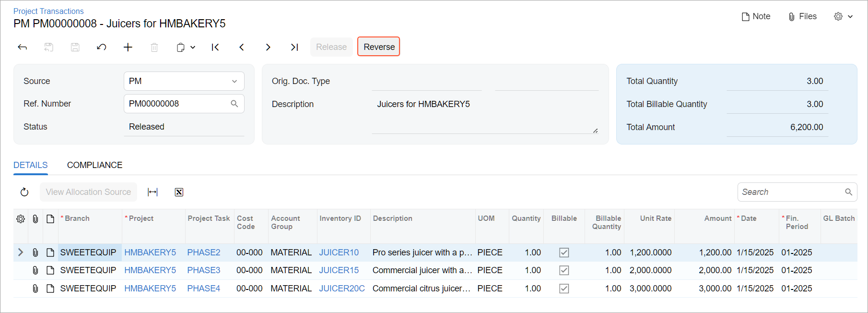Go to the first record
The image size is (868, 313).
(215, 47)
